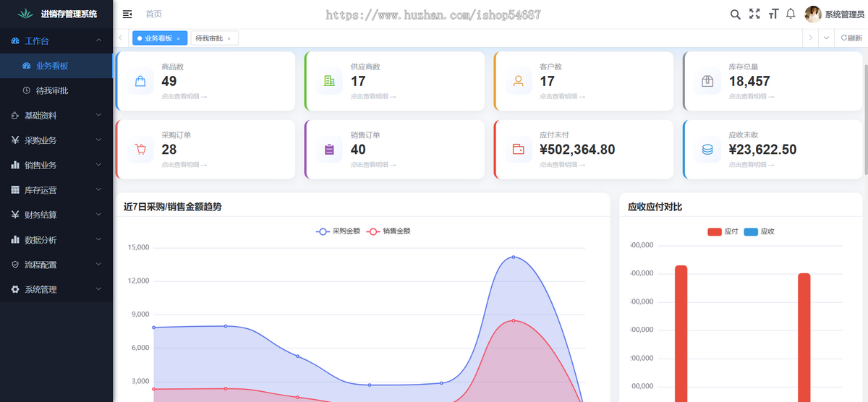Expand the 库存运营 menu
Image resolution: width=868 pixels, height=402 pixels.
[x=56, y=190]
